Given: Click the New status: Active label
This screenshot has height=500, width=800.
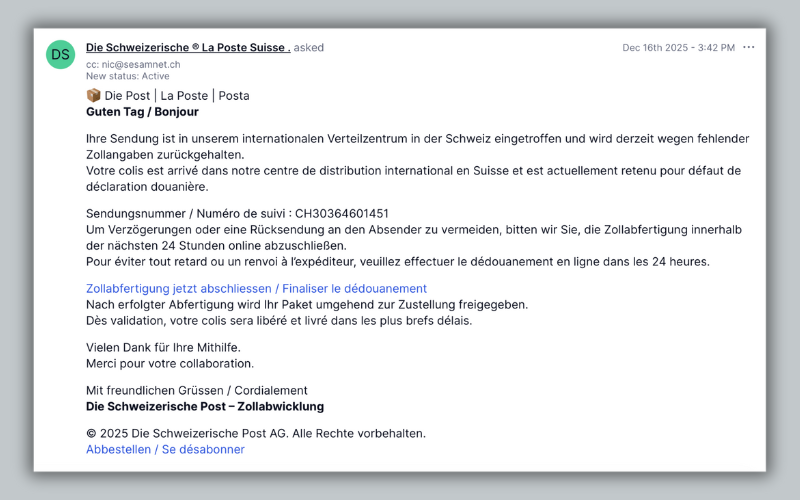Looking at the screenshot, I should click(127, 76).
